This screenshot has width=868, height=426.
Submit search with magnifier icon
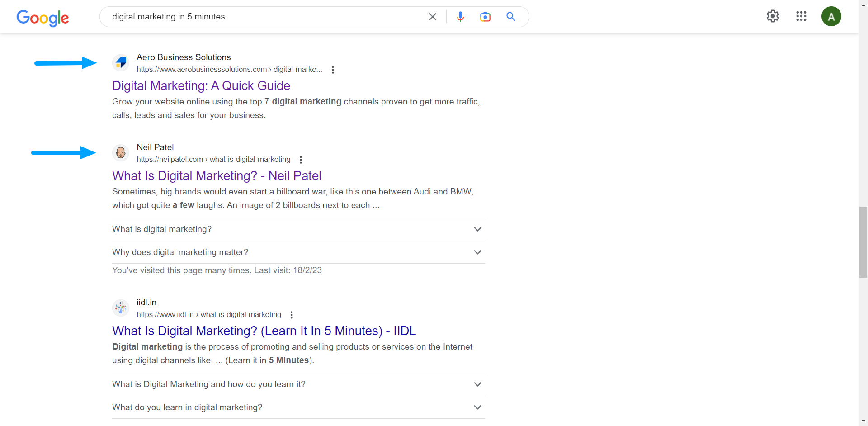click(x=511, y=17)
